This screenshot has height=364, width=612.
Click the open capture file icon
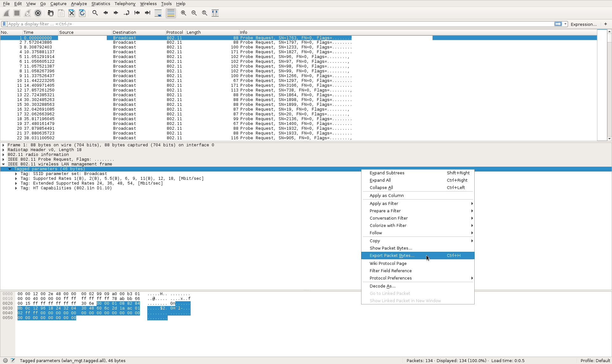coord(50,13)
